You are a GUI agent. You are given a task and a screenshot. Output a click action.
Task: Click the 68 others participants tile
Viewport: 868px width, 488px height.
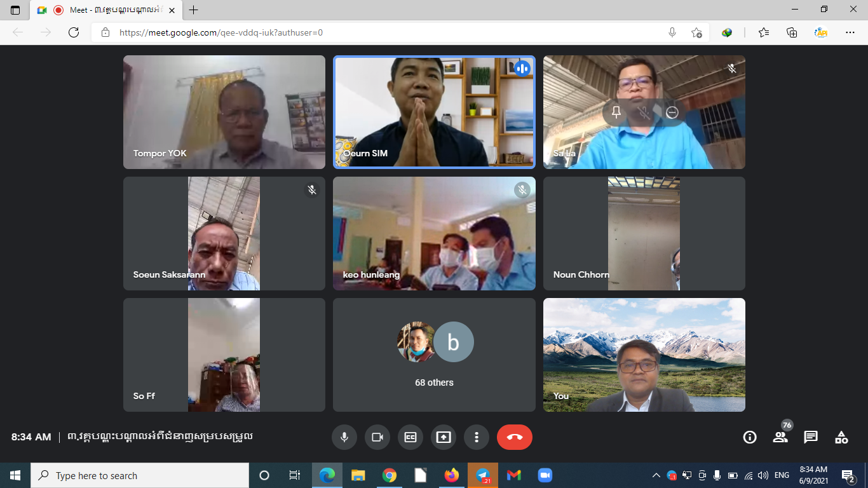click(x=434, y=355)
